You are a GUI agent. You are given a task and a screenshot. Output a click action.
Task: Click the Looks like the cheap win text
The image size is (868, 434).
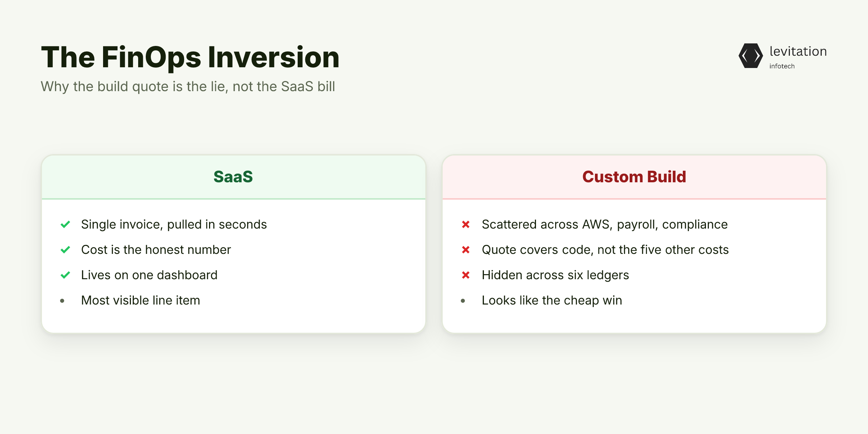point(552,301)
